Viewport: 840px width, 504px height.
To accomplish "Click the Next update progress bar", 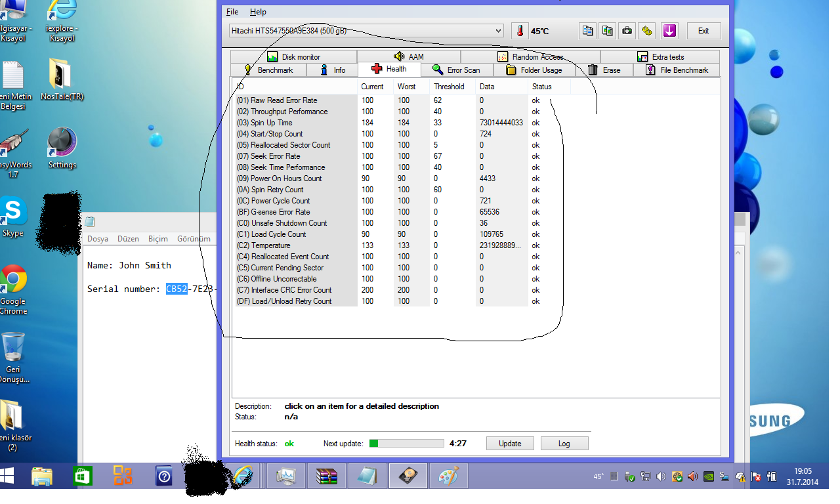I will (x=407, y=444).
